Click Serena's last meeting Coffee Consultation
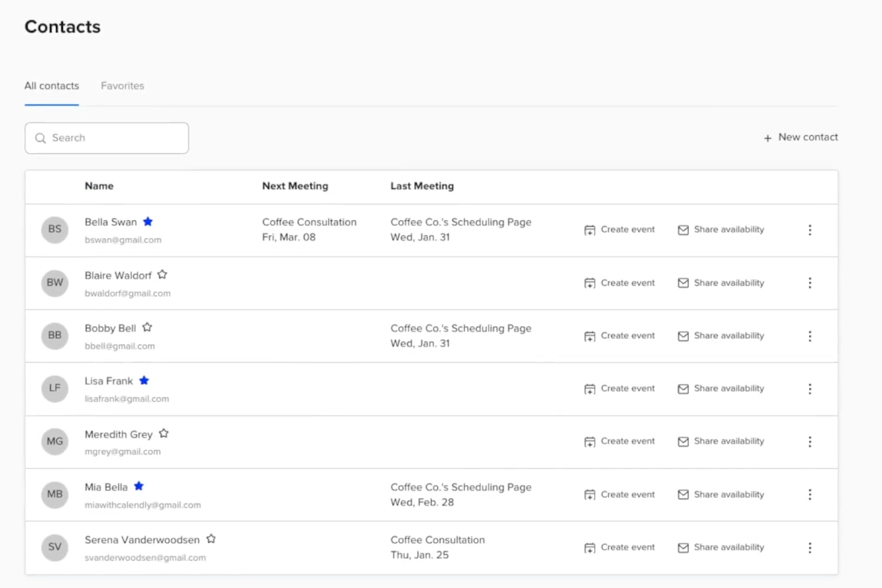 (438, 540)
